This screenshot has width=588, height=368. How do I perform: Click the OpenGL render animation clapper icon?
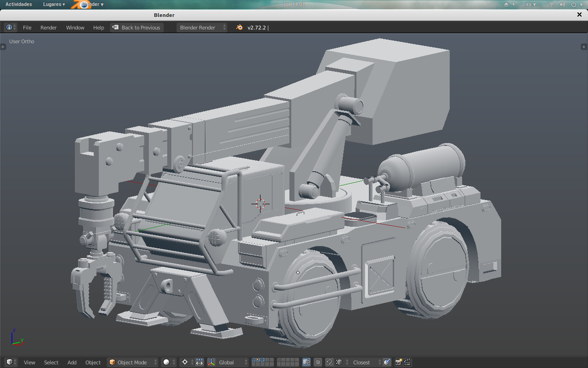[407, 362]
